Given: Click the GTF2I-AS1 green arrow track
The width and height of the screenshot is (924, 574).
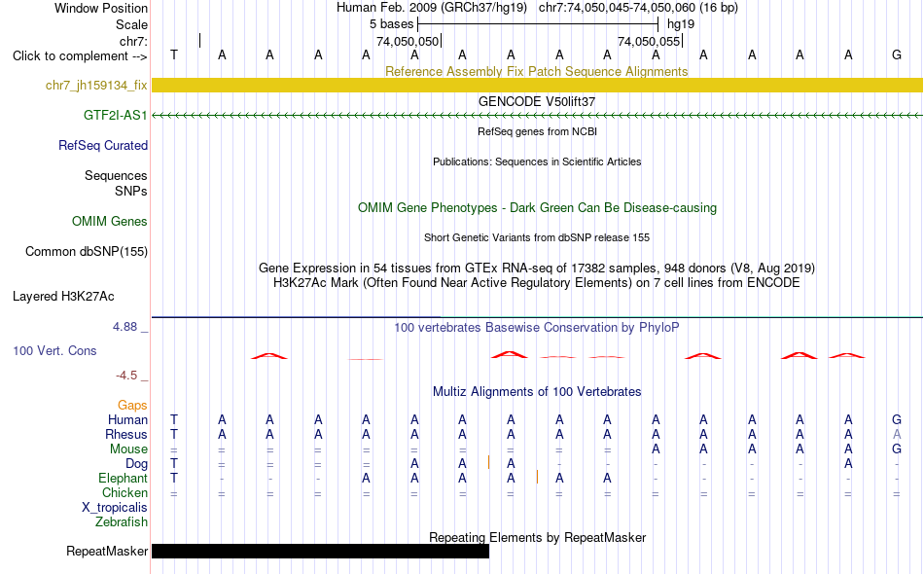Looking at the screenshot, I should coord(537,116).
